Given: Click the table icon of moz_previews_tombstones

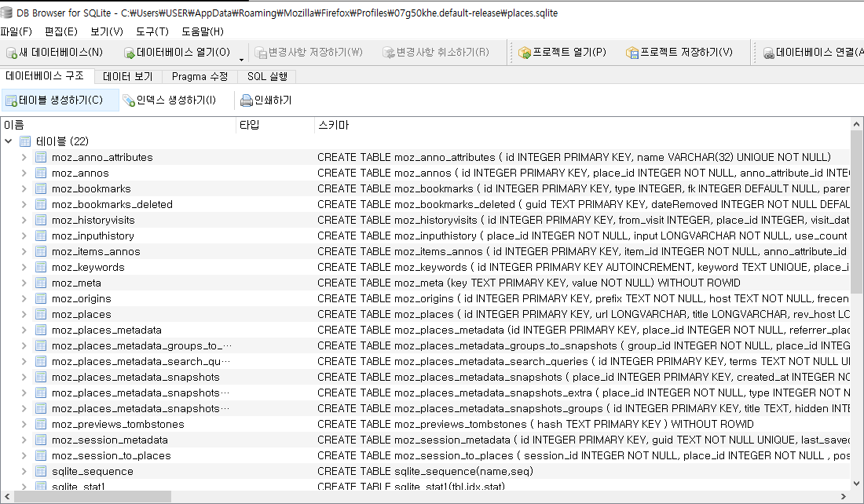Looking at the screenshot, I should pyautogui.click(x=41, y=424).
